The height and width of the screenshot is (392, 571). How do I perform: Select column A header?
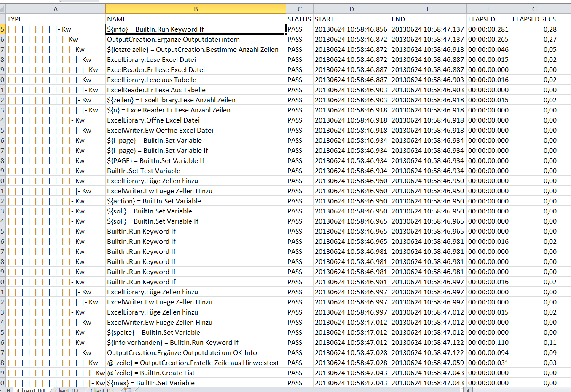[56, 9]
